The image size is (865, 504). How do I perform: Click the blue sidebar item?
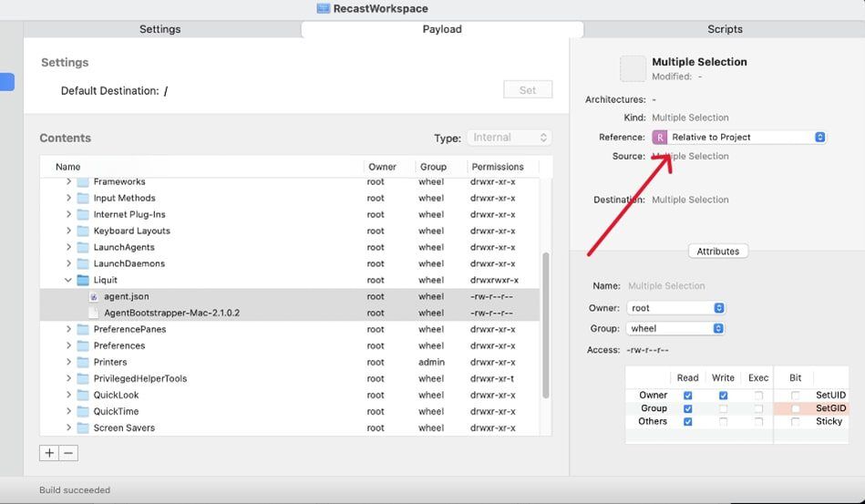[7, 82]
